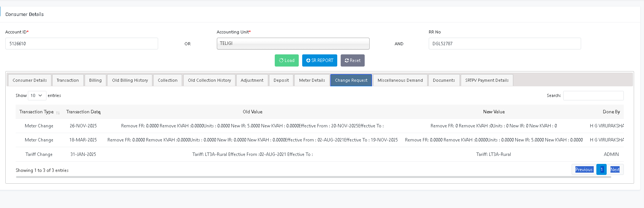
Task: Open the Old Collection History tab
Action: (x=210, y=80)
